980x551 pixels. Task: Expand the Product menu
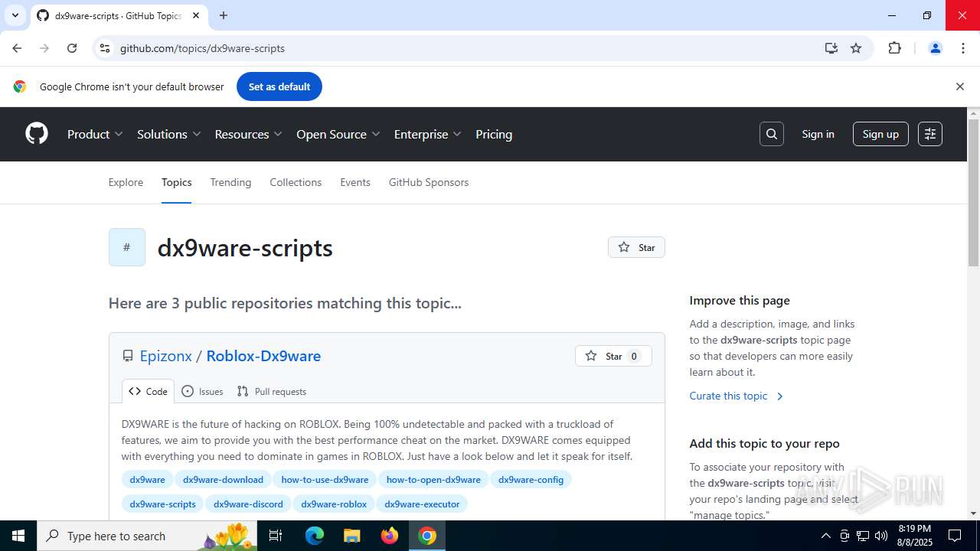(x=95, y=134)
